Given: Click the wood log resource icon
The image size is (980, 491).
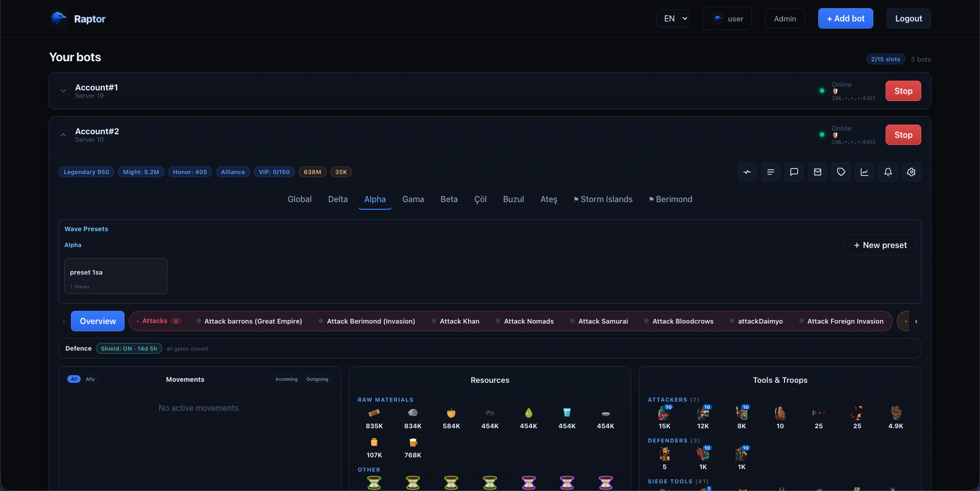Looking at the screenshot, I should (374, 413).
